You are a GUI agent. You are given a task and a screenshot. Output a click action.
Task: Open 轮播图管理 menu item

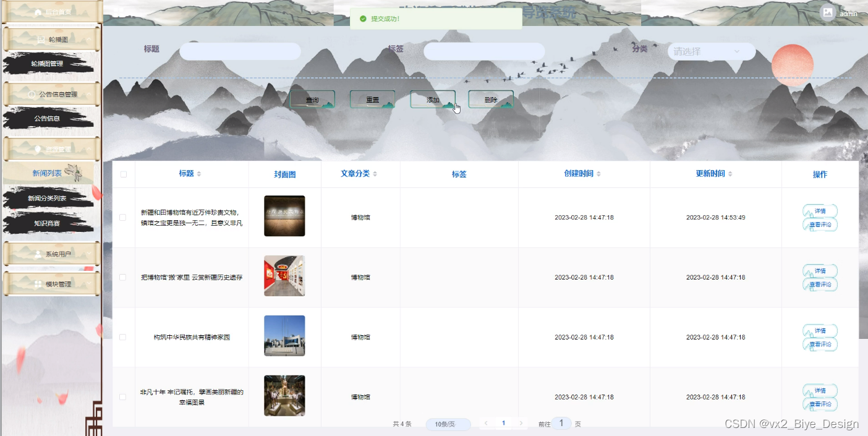coord(48,63)
